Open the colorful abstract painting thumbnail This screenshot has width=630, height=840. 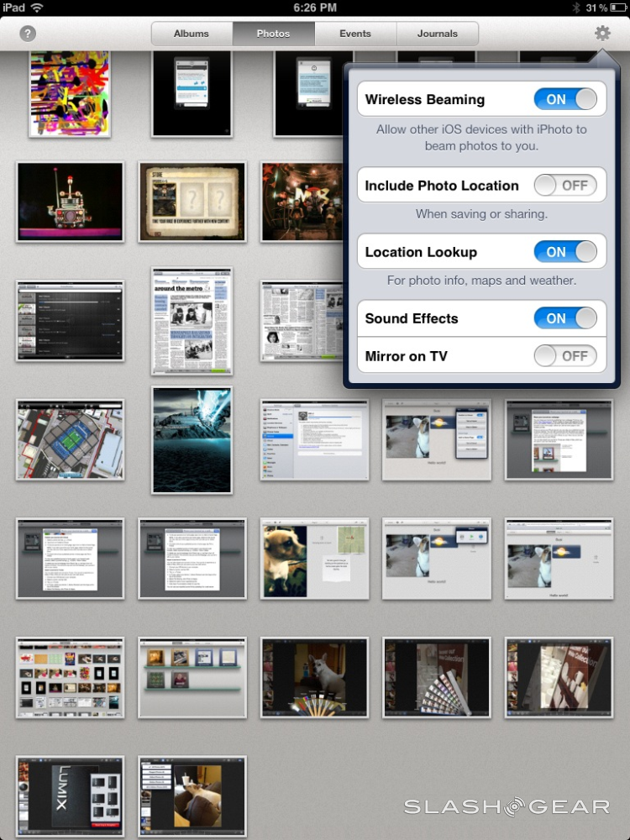point(70,92)
